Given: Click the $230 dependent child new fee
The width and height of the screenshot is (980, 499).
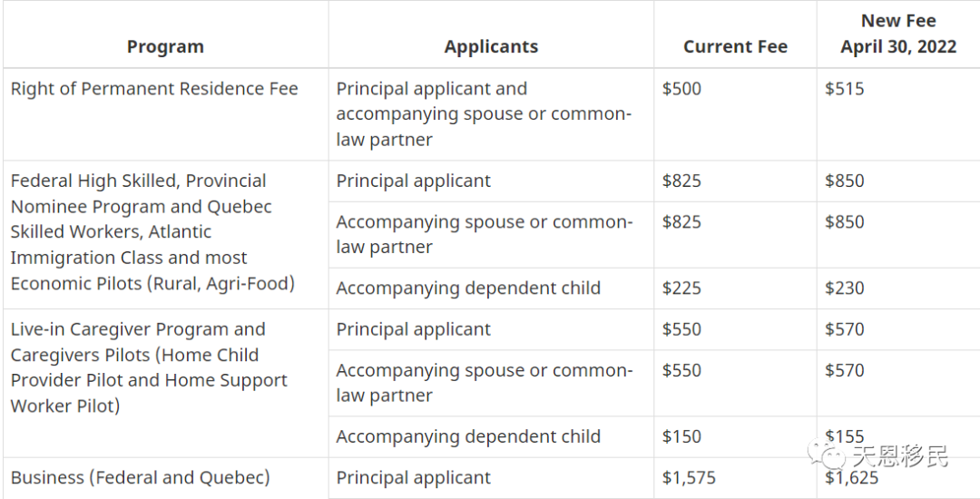Looking at the screenshot, I should tap(845, 288).
